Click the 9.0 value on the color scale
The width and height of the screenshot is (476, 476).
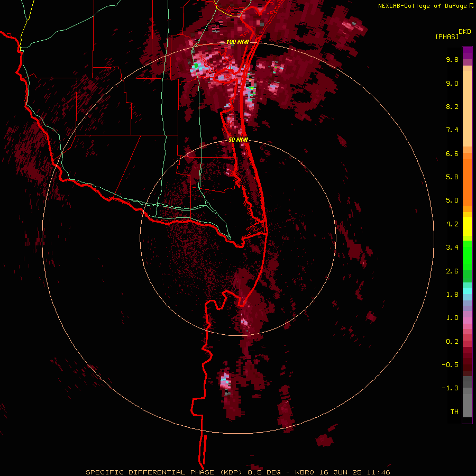[452, 83]
